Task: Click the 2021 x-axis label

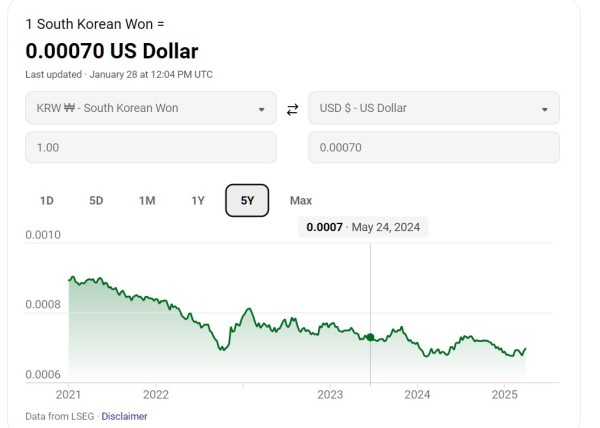Action: click(69, 395)
